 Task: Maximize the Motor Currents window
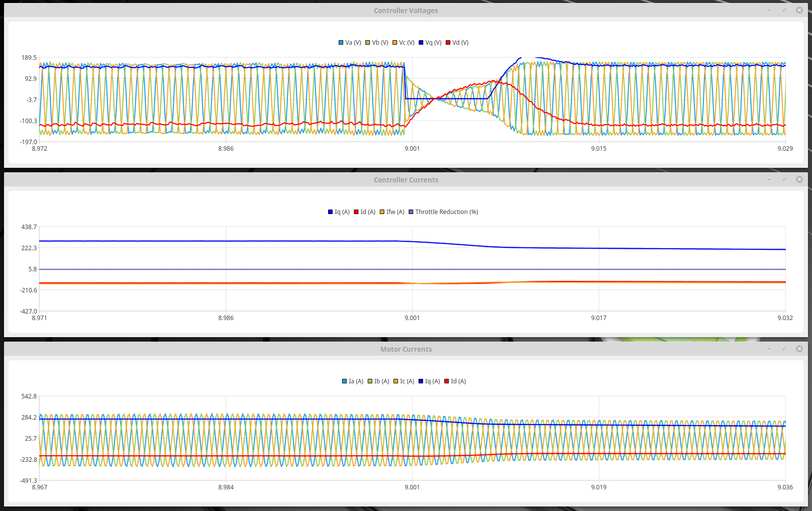(x=784, y=349)
